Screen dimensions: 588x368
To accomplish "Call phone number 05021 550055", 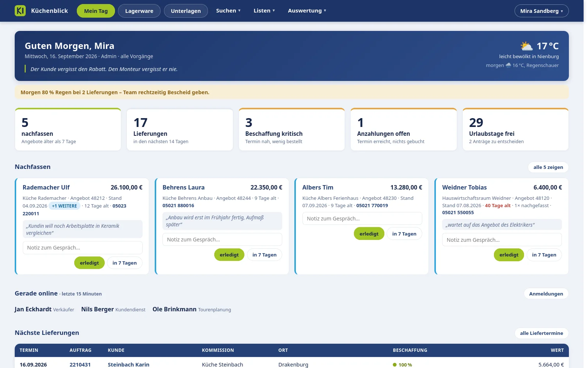I will pos(458,213).
